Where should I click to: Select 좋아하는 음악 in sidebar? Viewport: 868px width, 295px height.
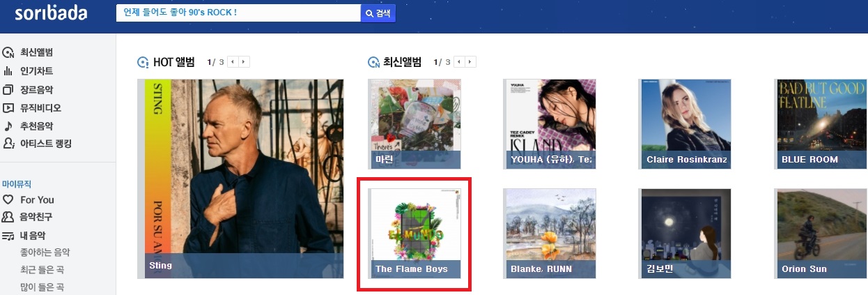(x=45, y=252)
